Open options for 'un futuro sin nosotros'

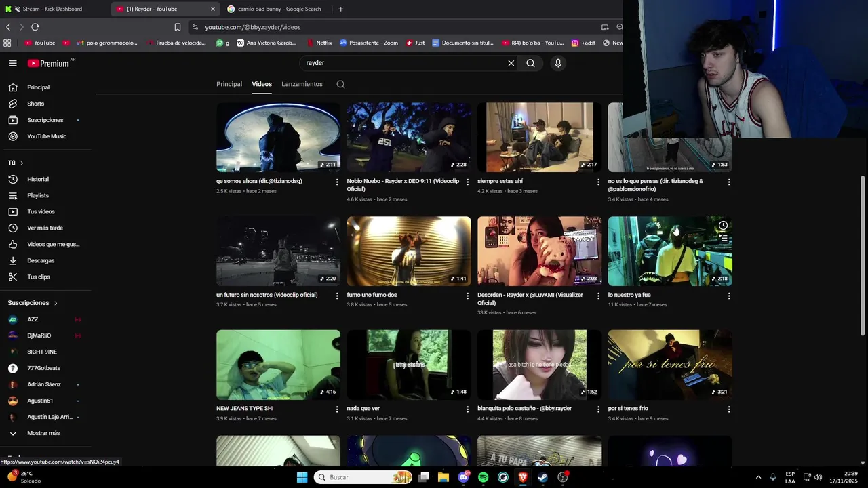pyautogui.click(x=337, y=296)
